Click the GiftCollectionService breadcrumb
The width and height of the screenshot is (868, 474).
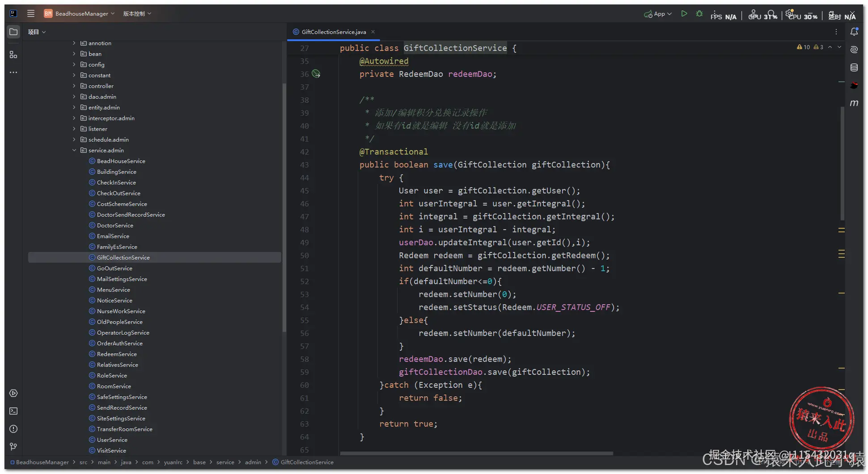tap(303, 462)
